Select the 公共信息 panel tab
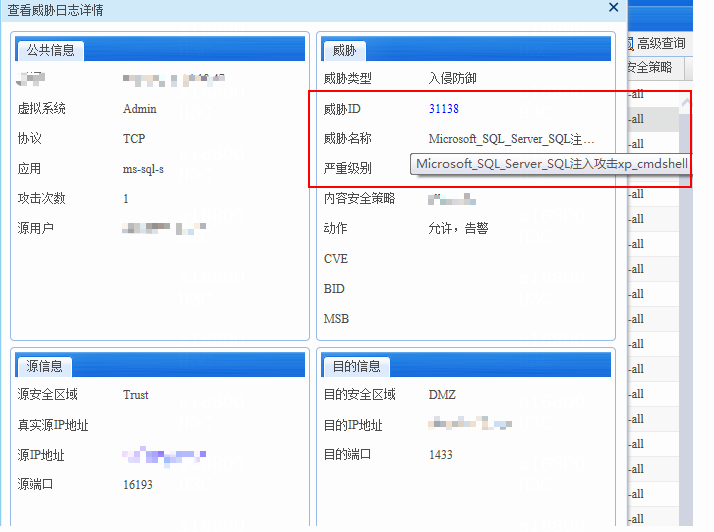The image size is (714, 532). coord(51,50)
